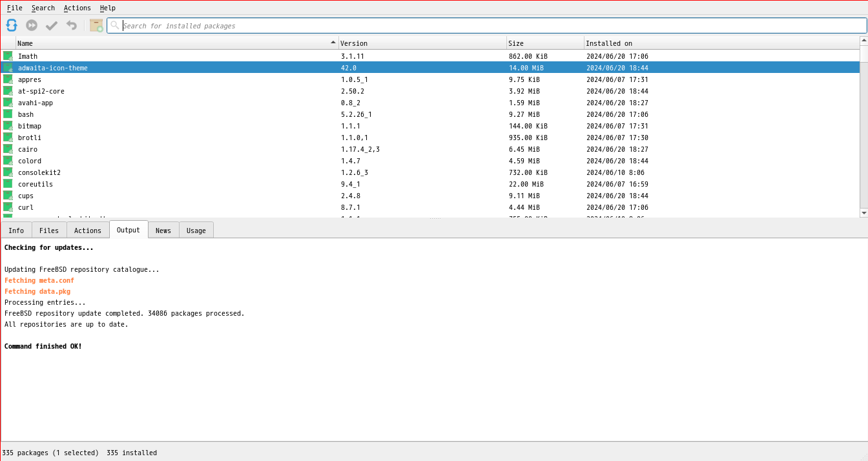The image size is (868, 461).
Task: Open the File menu
Action: 15,8
